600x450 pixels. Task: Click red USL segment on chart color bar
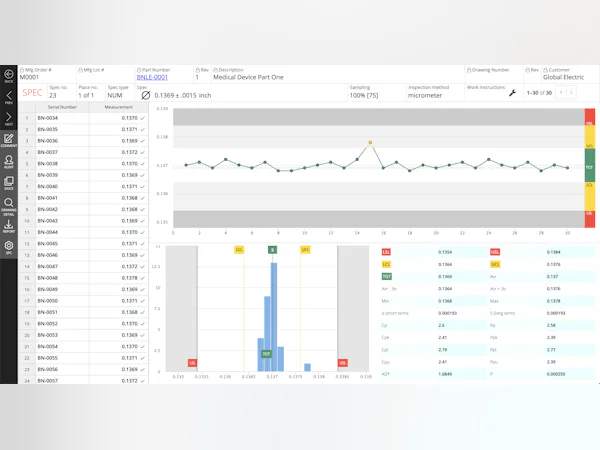pyautogui.click(x=590, y=117)
